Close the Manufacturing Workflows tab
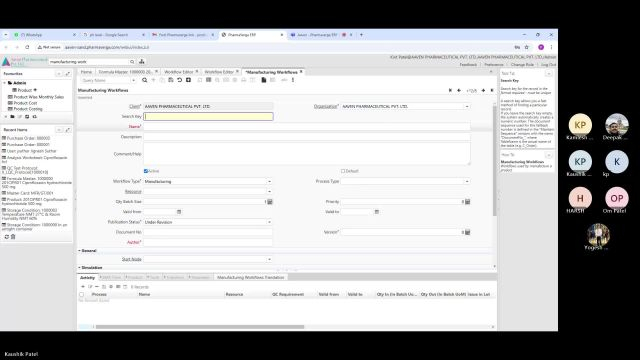The width and height of the screenshot is (640, 360). (301, 72)
